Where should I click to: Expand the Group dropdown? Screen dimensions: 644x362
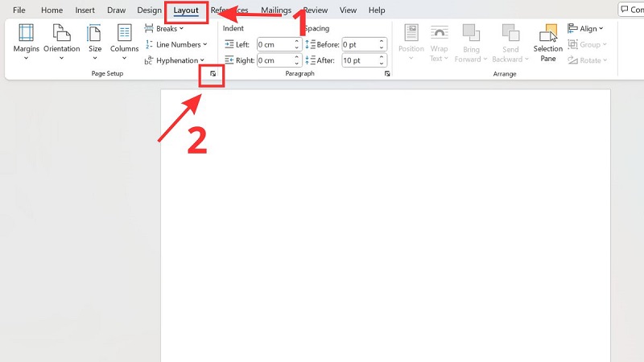[x=587, y=44]
